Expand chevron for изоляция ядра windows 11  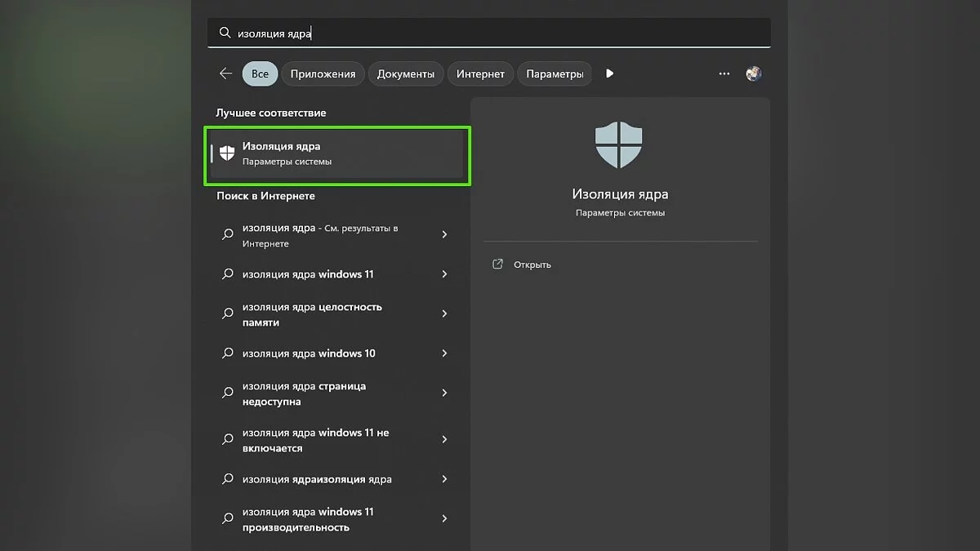click(x=444, y=274)
